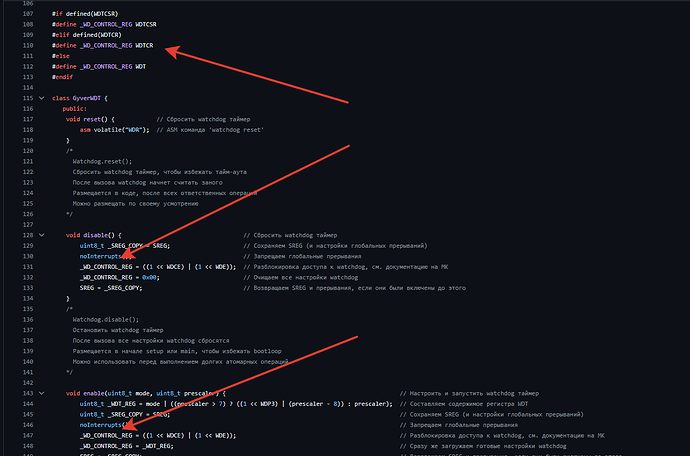Click the 'Watchdog.disable();' comment line
This screenshot has width=690, height=456.
pyautogui.click(x=106, y=320)
